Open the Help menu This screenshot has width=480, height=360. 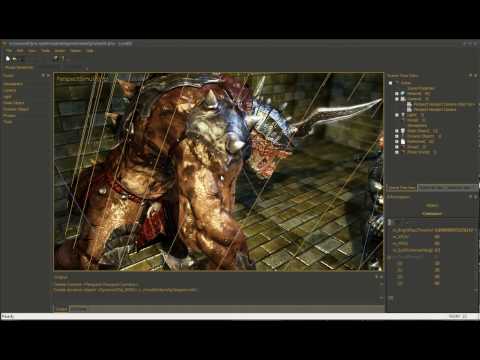tap(89, 51)
